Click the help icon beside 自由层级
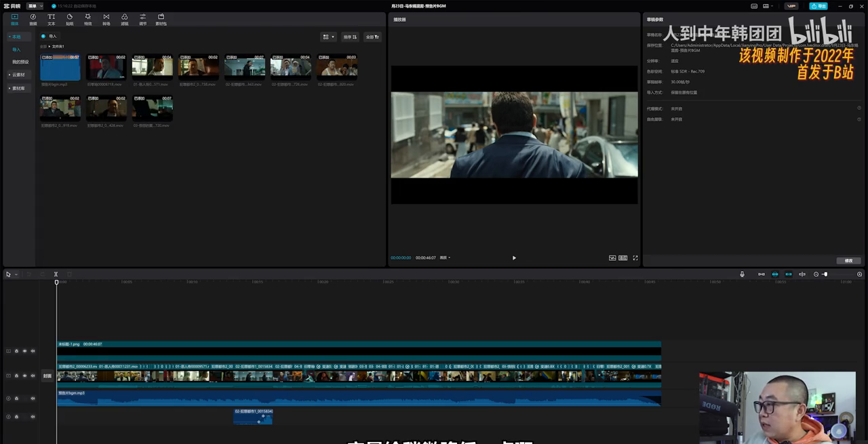This screenshot has height=444, width=868. (859, 119)
